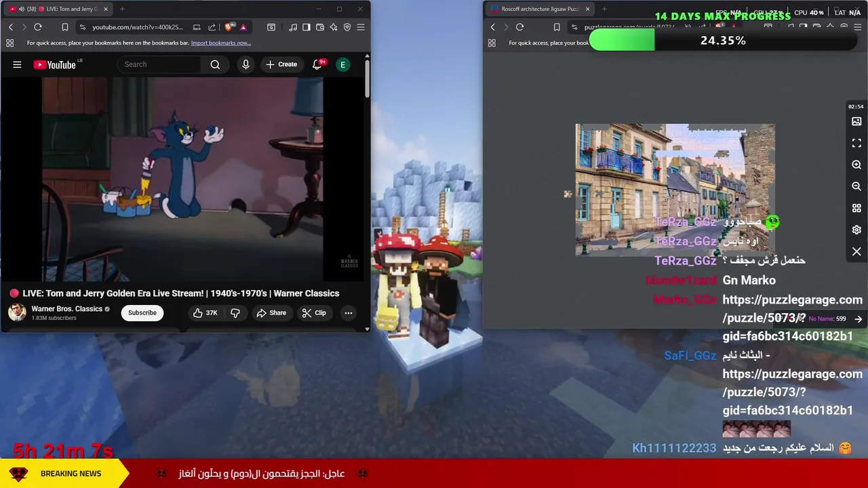Click the loose puzzle piece left of the image
This screenshot has width=868, height=488.
(x=568, y=194)
